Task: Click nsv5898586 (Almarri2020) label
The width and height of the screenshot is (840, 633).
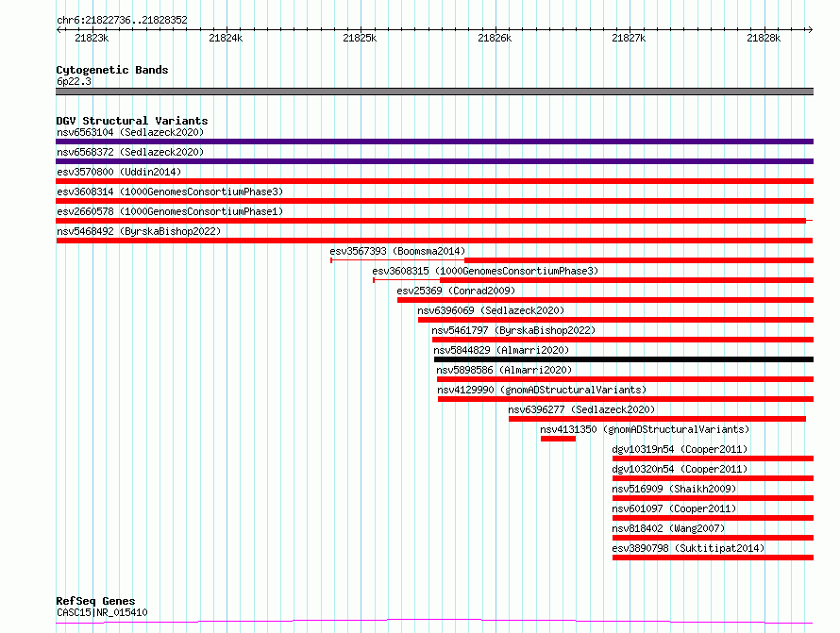Action: coord(504,370)
